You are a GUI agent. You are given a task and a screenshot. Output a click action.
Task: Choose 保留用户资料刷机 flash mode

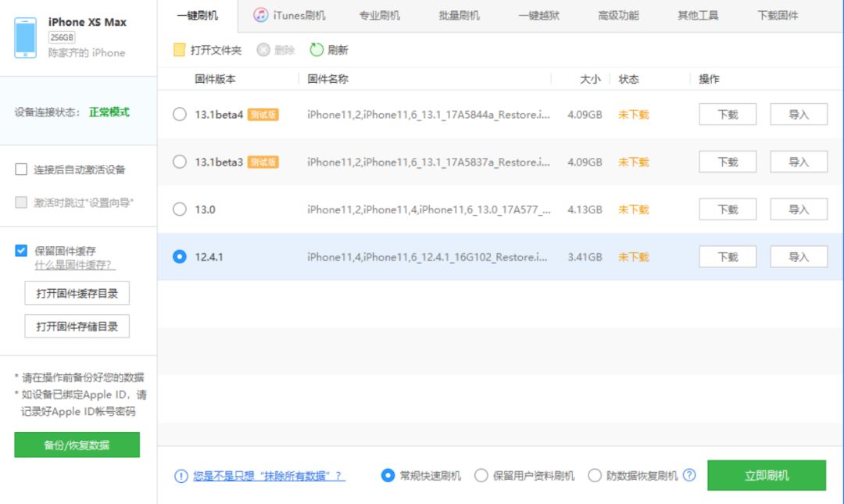481,474
